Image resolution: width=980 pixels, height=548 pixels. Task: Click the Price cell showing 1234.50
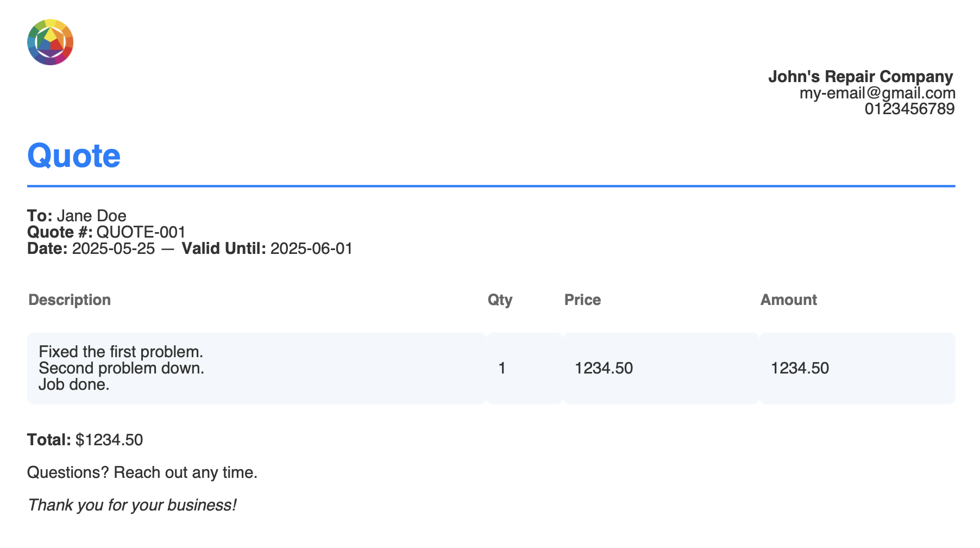click(x=661, y=368)
